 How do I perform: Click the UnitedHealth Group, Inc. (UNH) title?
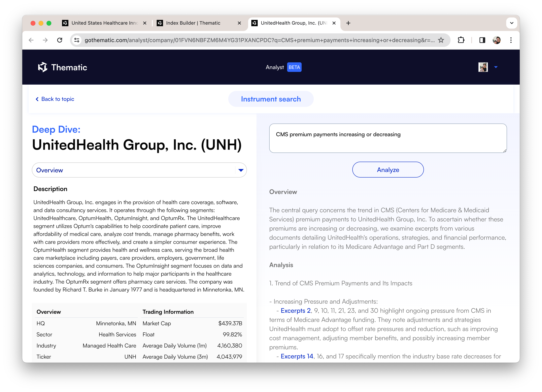tap(137, 145)
